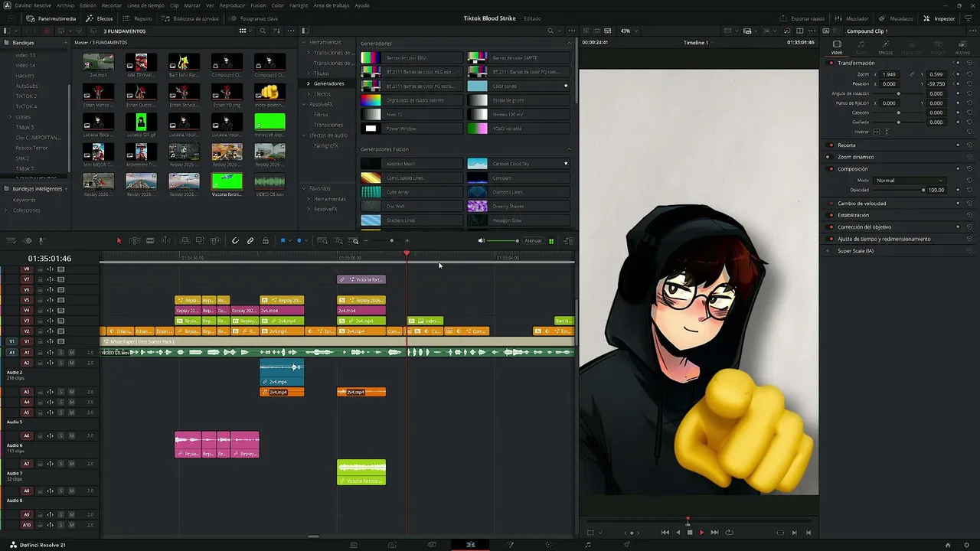Image resolution: width=980 pixels, height=551 pixels.
Task: Switch media pool to thumbnail grid view
Action: click(243, 31)
